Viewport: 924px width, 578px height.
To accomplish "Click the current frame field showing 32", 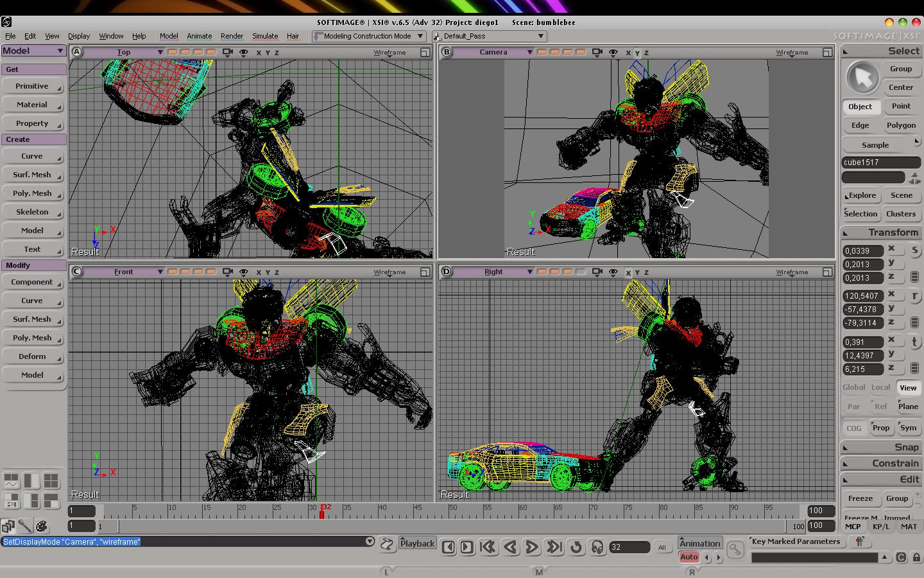I will click(629, 547).
